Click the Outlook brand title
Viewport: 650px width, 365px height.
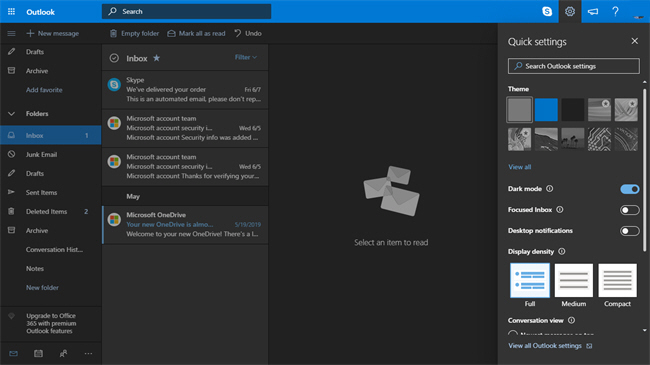[x=40, y=12]
